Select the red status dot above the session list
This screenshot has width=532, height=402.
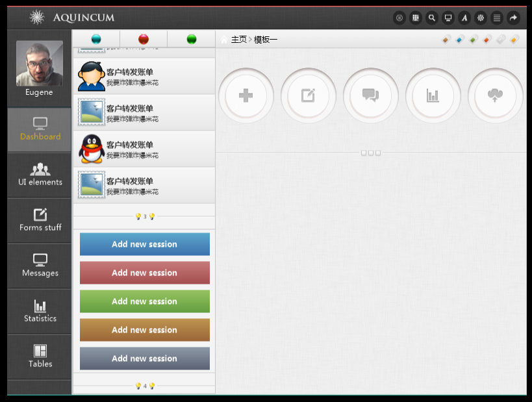pyautogui.click(x=143, y=39)
